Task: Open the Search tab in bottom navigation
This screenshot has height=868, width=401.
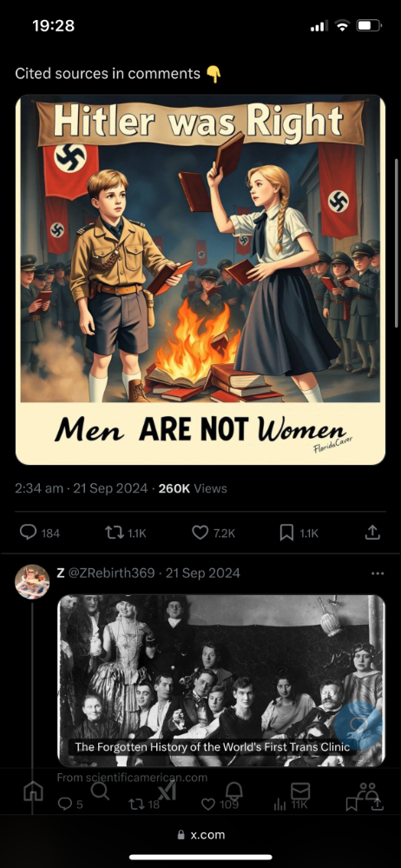Action: click(100, 792)
